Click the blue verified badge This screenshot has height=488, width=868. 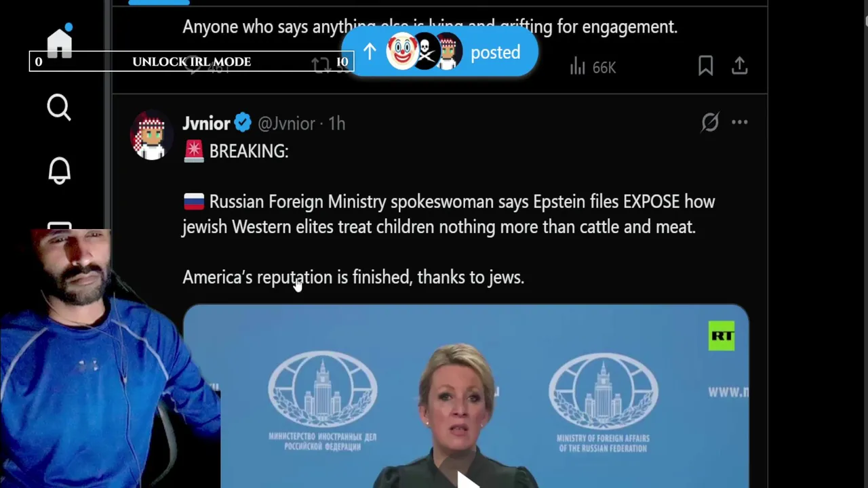tap(243, 123)
